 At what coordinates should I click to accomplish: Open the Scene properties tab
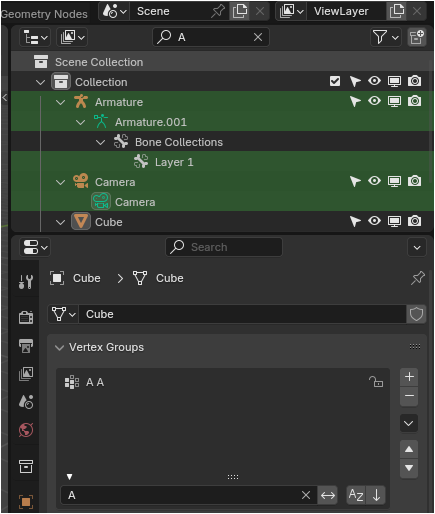(26, 402)
